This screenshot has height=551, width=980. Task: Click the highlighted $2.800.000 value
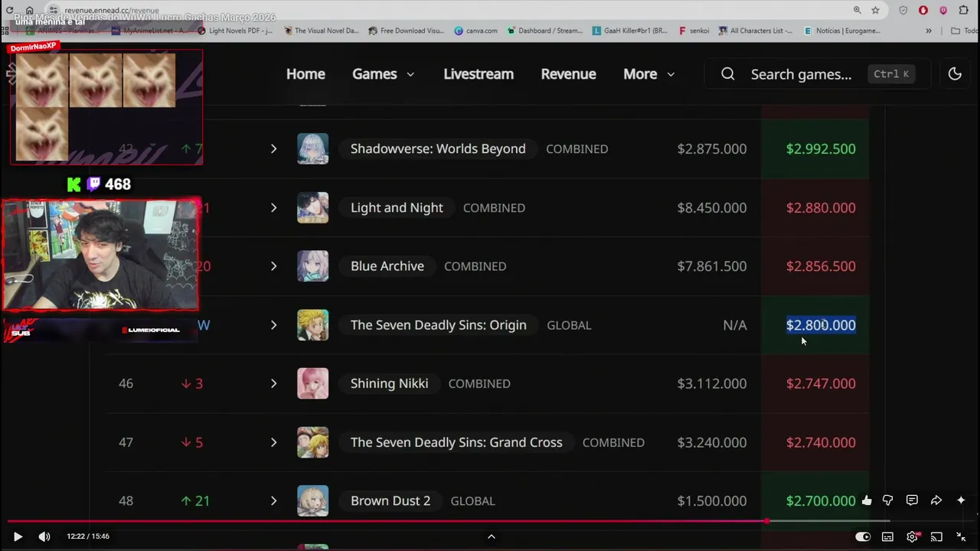821,325
